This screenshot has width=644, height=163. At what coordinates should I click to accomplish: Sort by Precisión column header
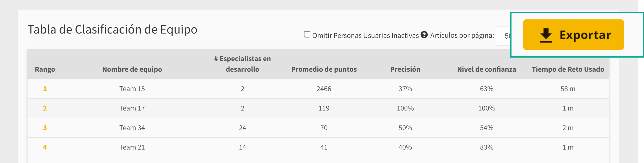point(405,69)
